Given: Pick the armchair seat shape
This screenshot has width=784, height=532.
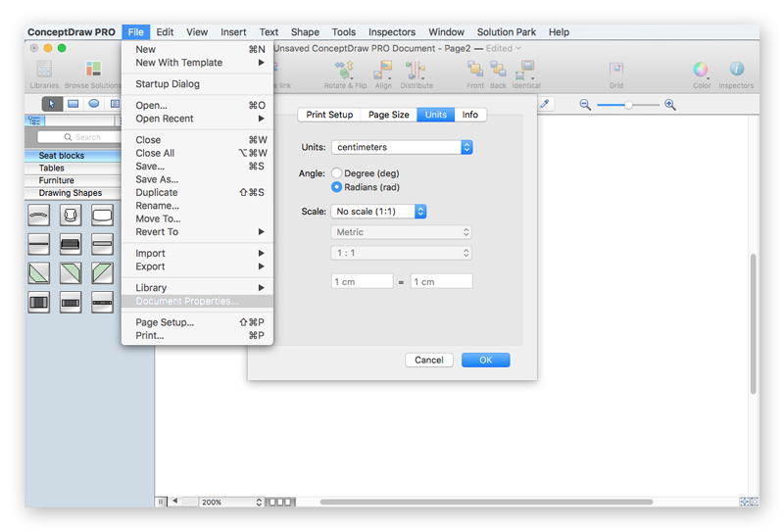Looking at the screenshot, I should (71, 216).
